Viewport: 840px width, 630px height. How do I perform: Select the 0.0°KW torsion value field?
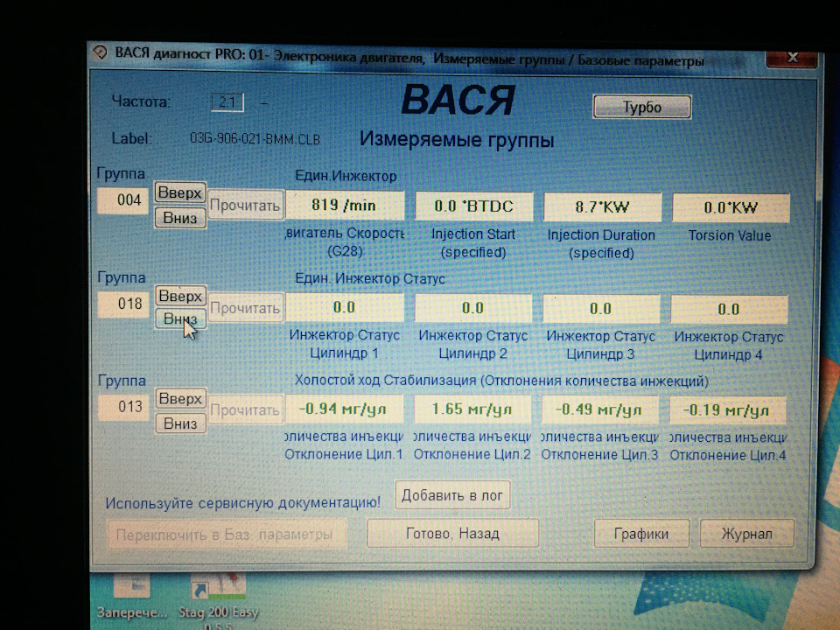[731, 208]
